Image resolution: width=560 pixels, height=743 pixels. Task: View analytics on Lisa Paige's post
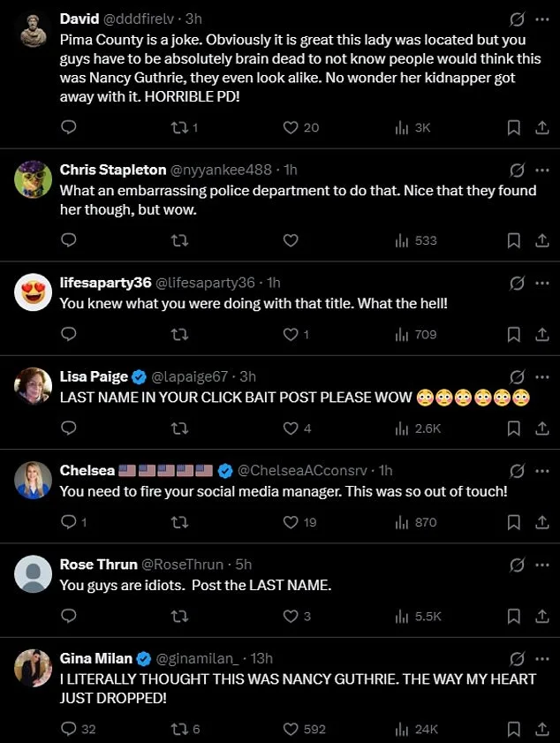coord(403,428)
